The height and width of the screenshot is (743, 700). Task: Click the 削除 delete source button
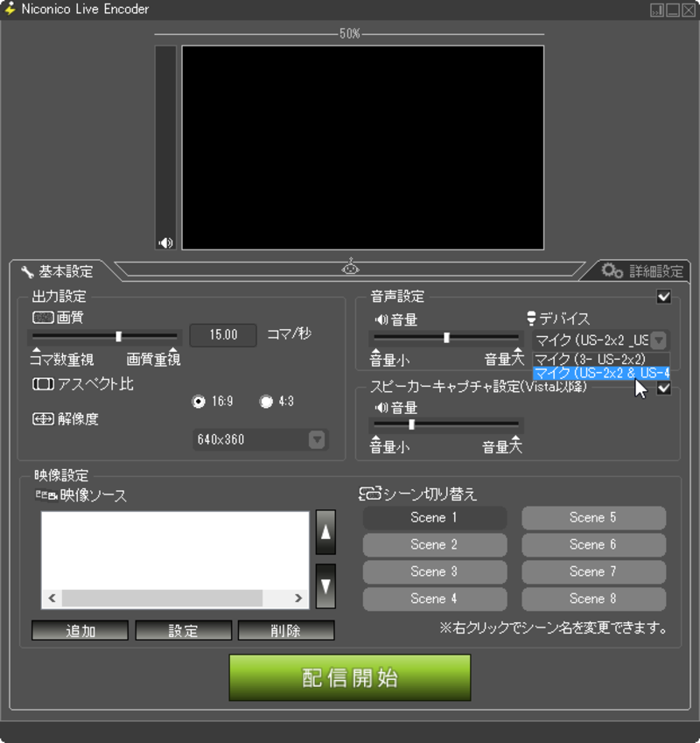pyautogui.click(x=286, y=631)
